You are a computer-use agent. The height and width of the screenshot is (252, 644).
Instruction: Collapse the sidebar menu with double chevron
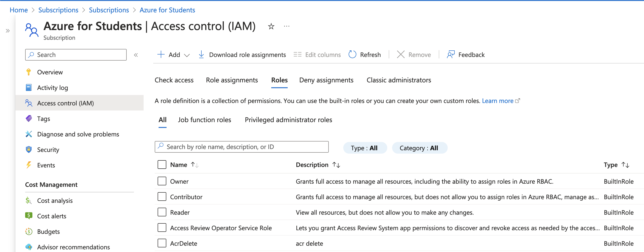[136, 55]
